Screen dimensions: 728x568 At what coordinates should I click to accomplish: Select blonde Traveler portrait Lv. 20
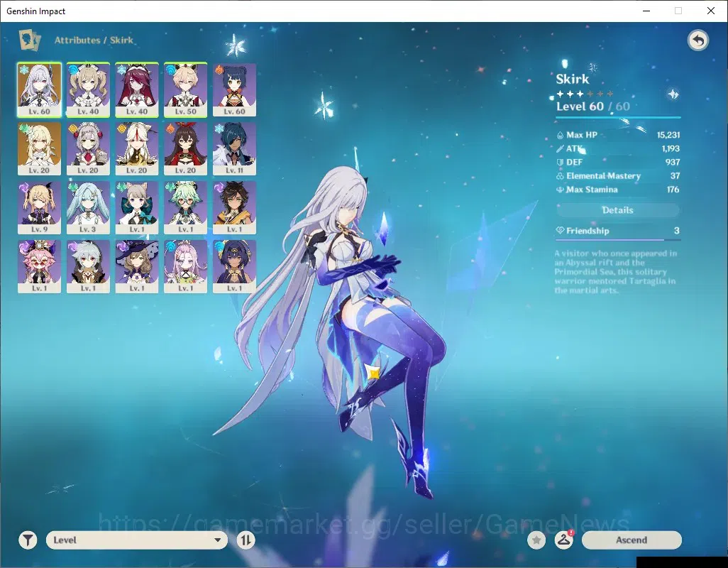coord(40,148)
